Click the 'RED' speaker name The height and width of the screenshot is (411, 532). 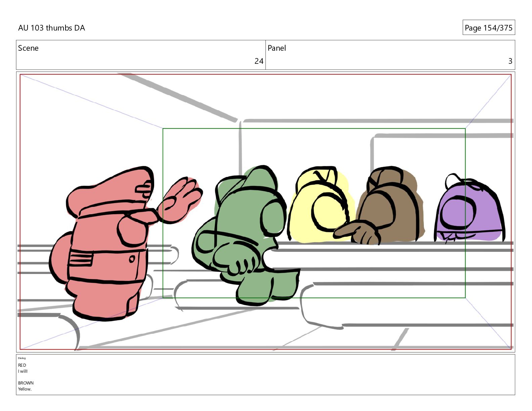[22, 365]
